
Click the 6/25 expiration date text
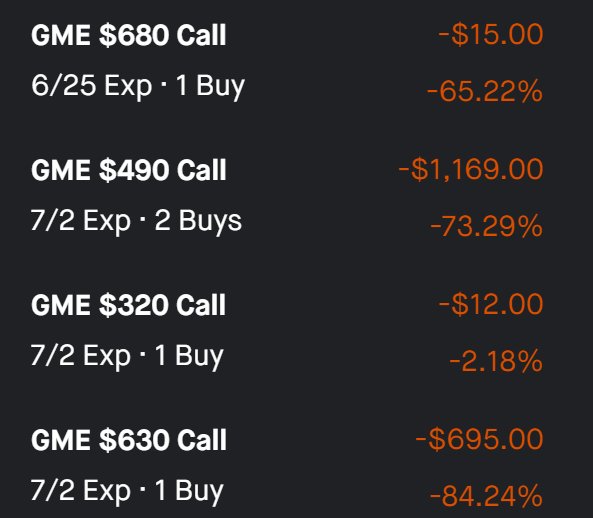tap(64, 85)
